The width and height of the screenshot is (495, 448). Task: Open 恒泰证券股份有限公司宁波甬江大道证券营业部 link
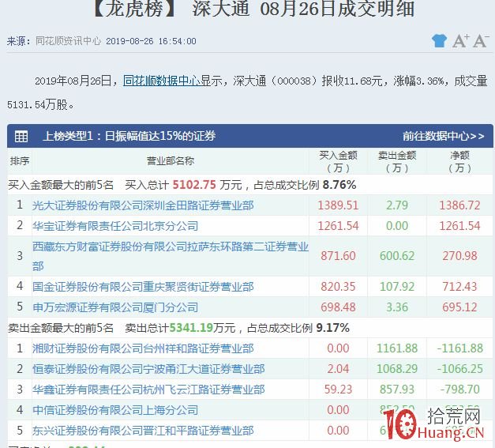(x=148, y=369)
